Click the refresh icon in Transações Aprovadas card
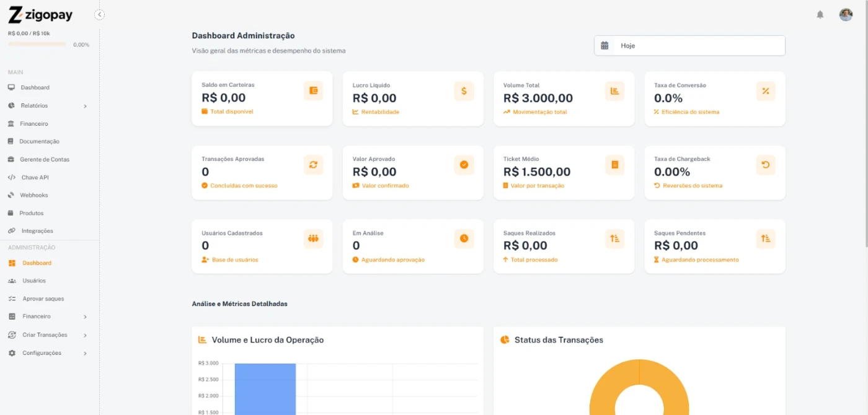Screen dimensions: 868x415 click(x=313, y=165)
